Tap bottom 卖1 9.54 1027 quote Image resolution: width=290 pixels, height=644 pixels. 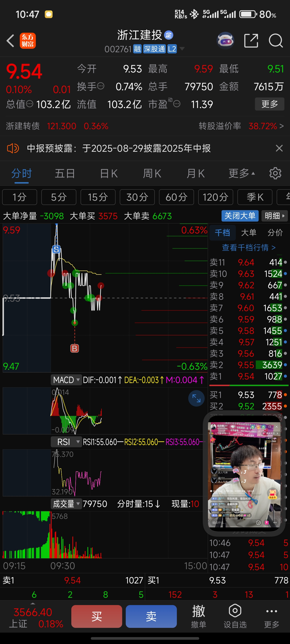[x=72, y=580]
